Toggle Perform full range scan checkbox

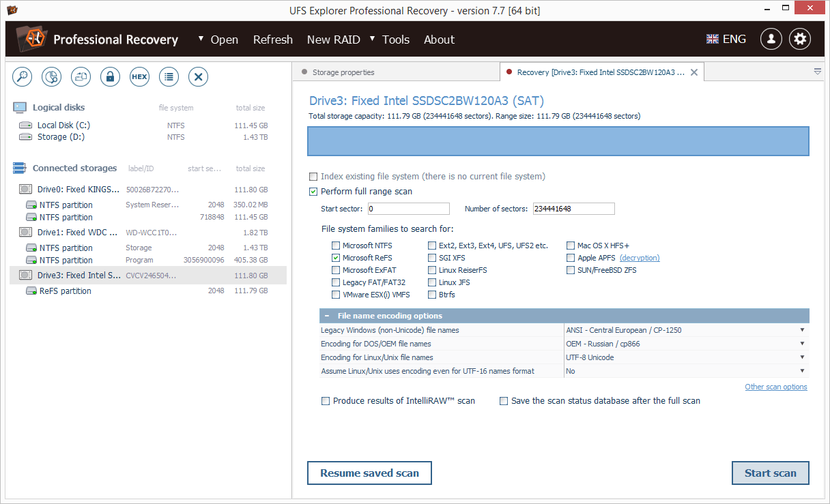tap(313, 192)
